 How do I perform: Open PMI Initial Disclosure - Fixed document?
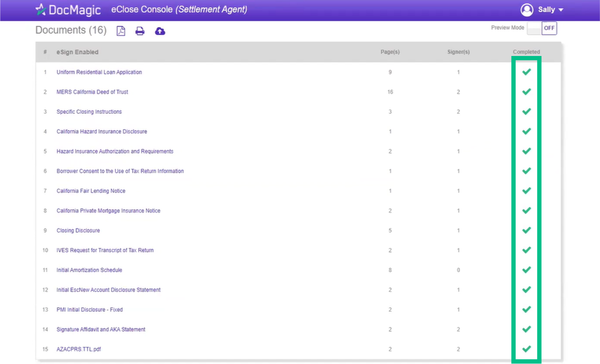coord(90,310)
